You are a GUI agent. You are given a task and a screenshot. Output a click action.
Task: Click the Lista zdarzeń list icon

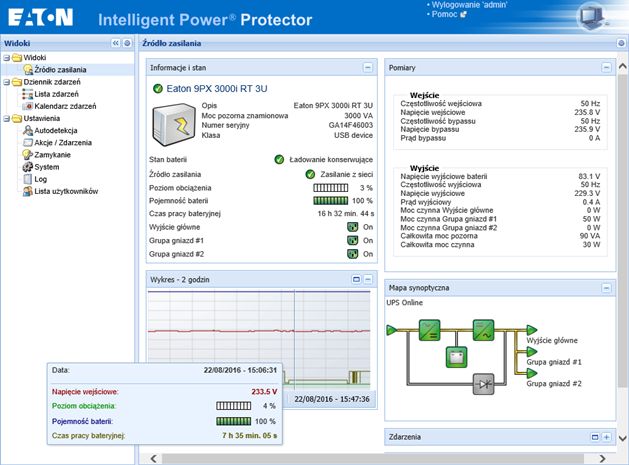[28, 94]
